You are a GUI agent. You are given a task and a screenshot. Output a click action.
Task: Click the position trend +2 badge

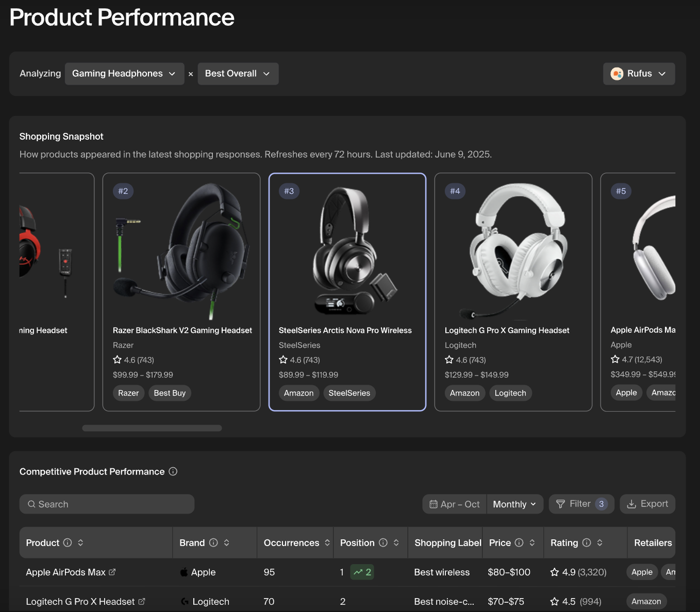(x=362, y=572)
